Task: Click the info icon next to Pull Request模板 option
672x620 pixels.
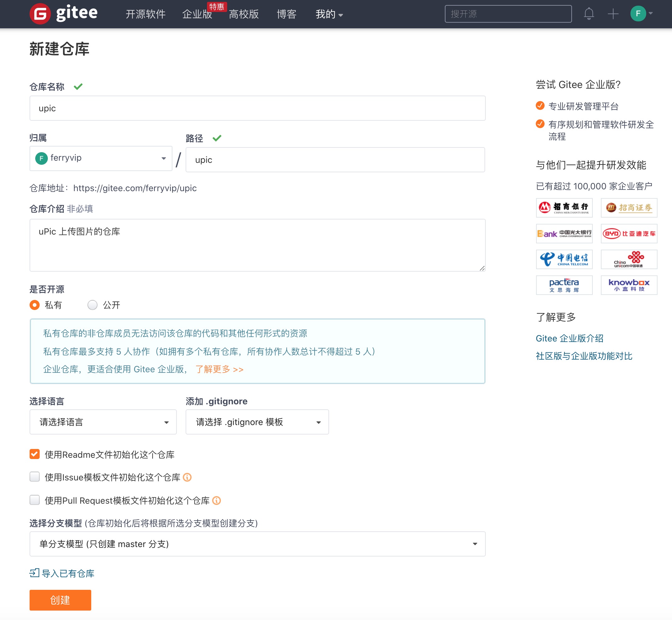Action: click(x=216, y=501)
